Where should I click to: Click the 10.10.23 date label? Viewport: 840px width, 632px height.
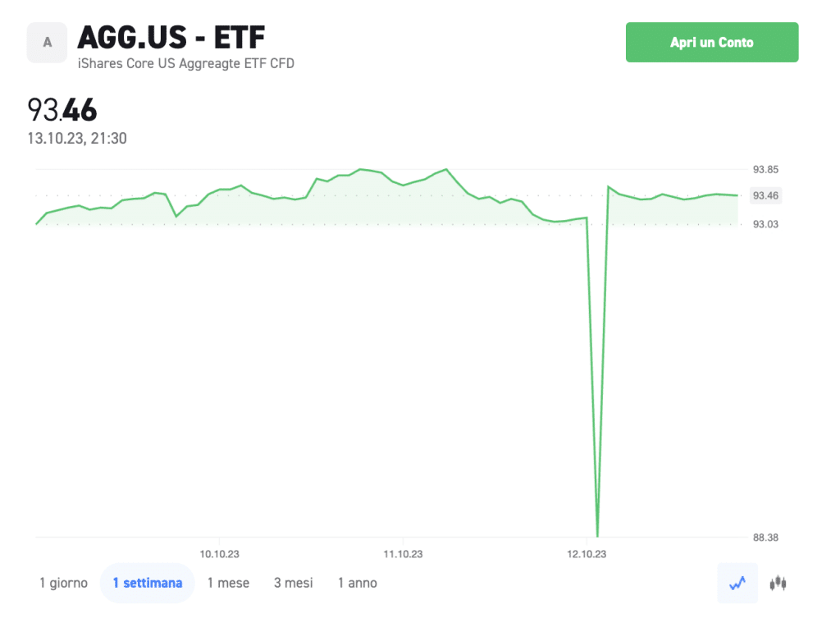[x=219, y=553]
